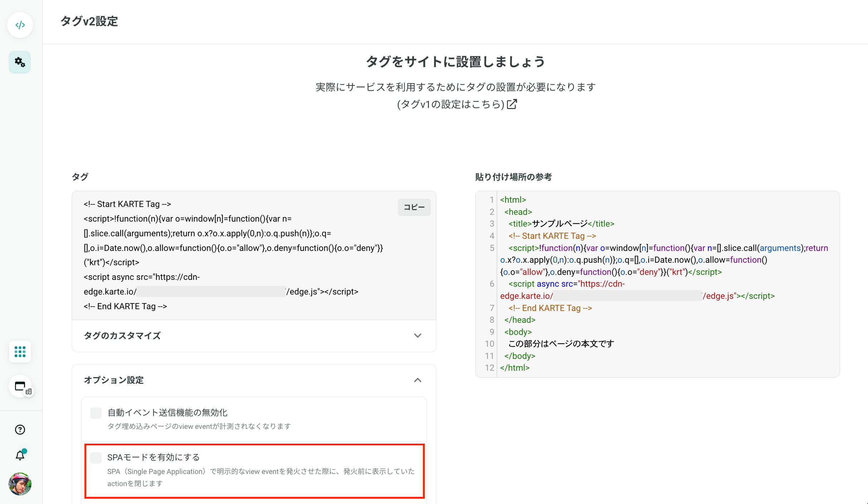The height and width of the screenshot is (504, 868).
Task: Click the </html> closing line in reference code
Action: pyautogui.click(x=515, y=368)
